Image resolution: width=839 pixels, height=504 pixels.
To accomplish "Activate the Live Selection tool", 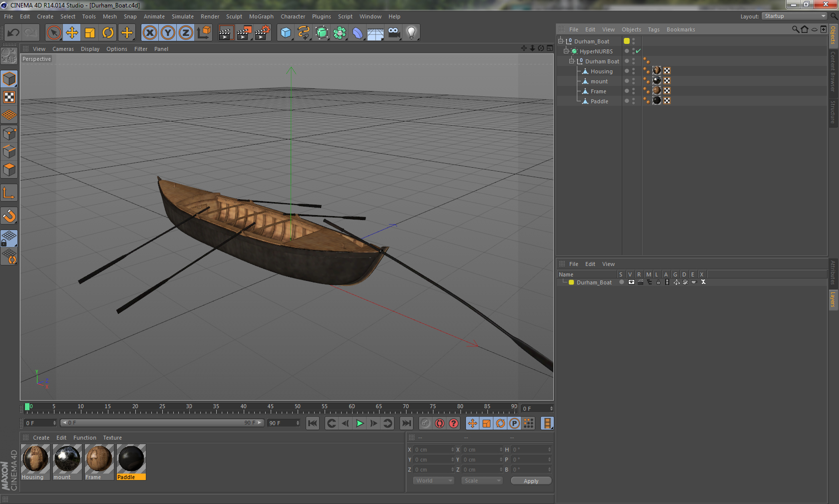I will (x=54, y=33).
